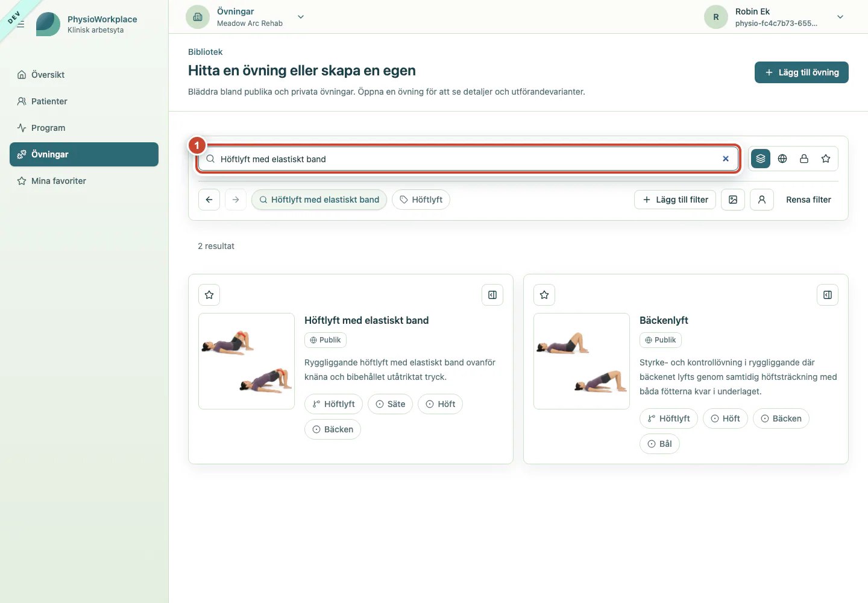This screenshot has width=868, height=603.
Task: Open the Höftlyft med elastiskt band thumbnail
Action: 247,361
